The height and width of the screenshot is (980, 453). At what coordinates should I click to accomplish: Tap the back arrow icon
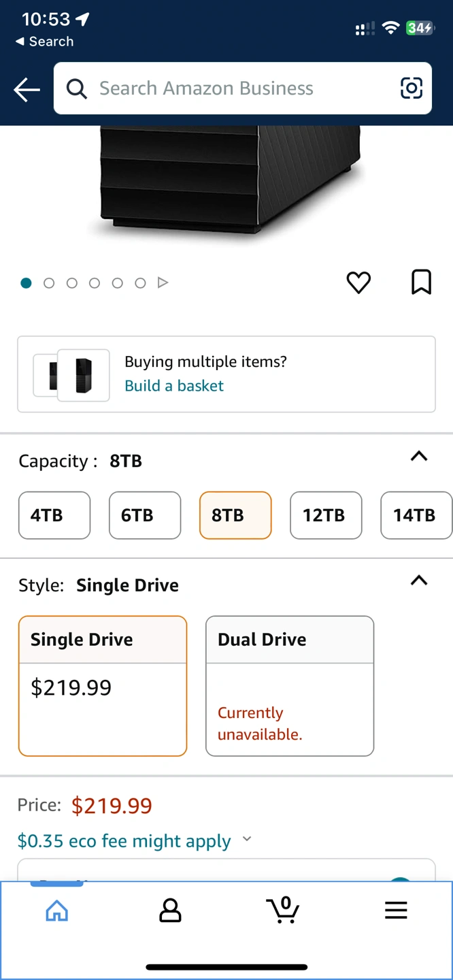pyautogui.click(x=27, y=89)
